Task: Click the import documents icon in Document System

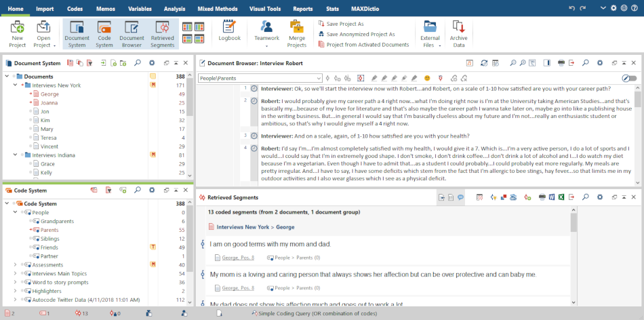Action: click(104, 63)
